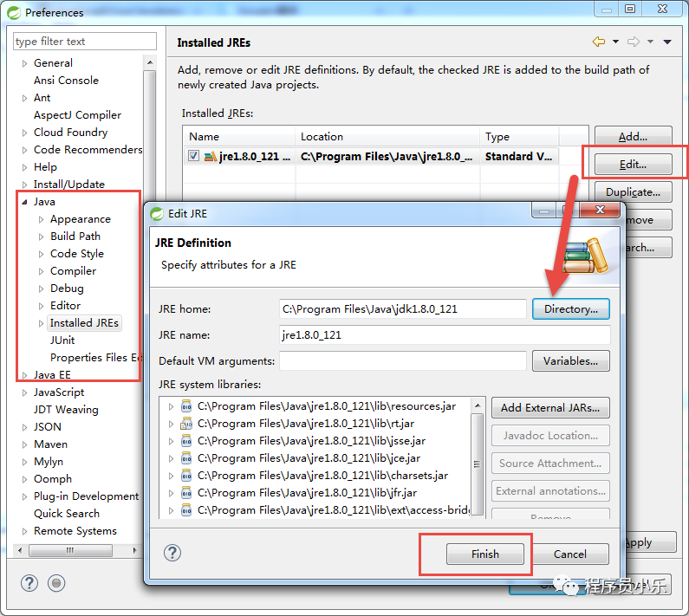Click the jsse.jar library icon

tap(186, 441)
